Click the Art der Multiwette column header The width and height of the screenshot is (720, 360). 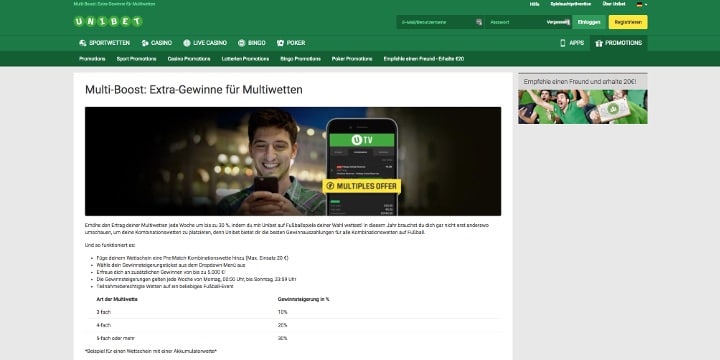[x=117, y=299]
